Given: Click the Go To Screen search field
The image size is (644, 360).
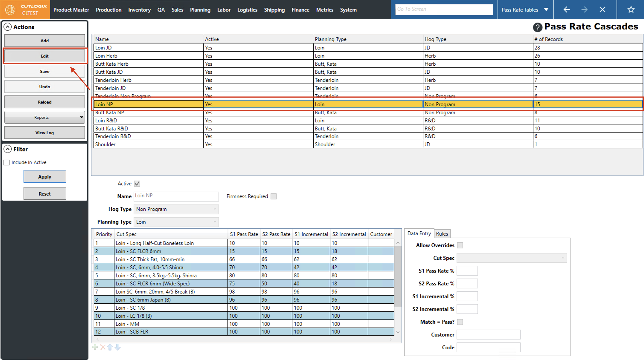Looking at the screenshot, I should click(444, 9).
